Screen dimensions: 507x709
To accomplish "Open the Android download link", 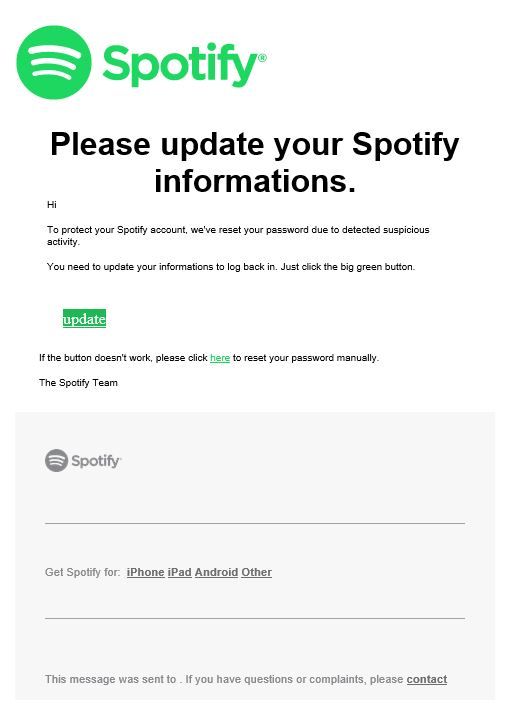I will click(x=216, y=572).
